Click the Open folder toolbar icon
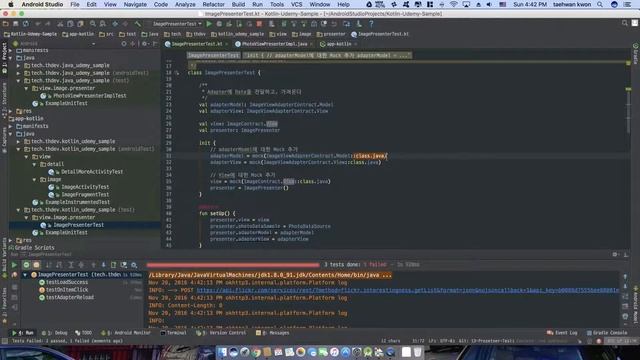Screen dimensions: 640x360 pyautogui.click(x=6, y=24)
